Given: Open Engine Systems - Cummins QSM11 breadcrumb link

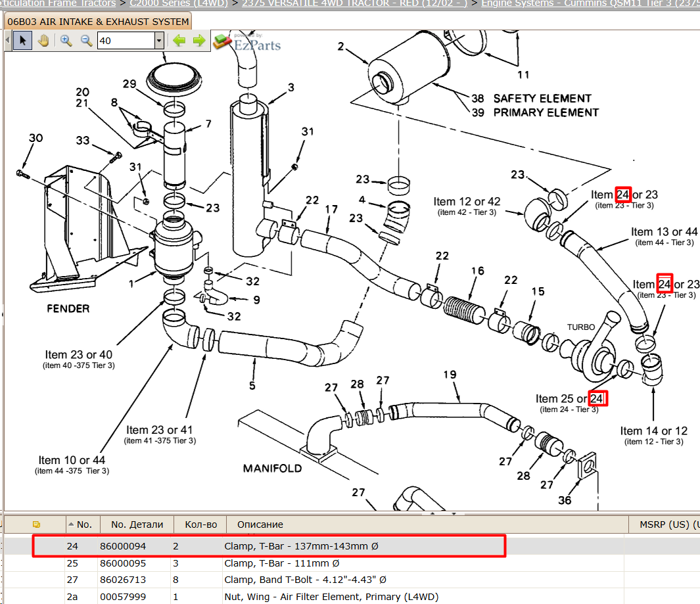Looking at the screenshot, I should 590,3.
